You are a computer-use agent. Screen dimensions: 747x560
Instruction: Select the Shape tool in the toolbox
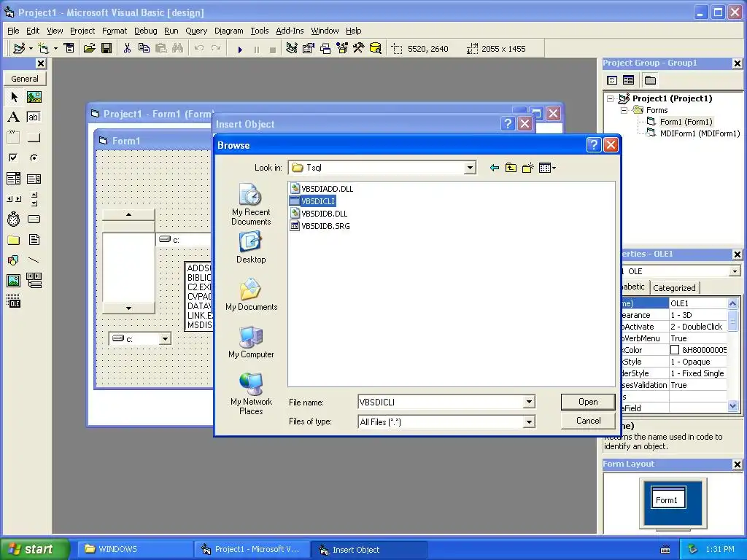click(x=14, y=260)
